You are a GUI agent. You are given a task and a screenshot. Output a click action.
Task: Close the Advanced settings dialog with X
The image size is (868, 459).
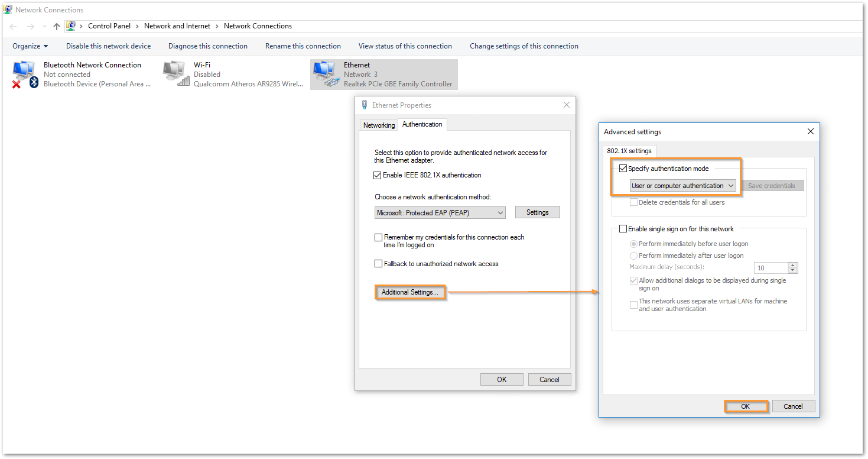[x=810, y=131]
